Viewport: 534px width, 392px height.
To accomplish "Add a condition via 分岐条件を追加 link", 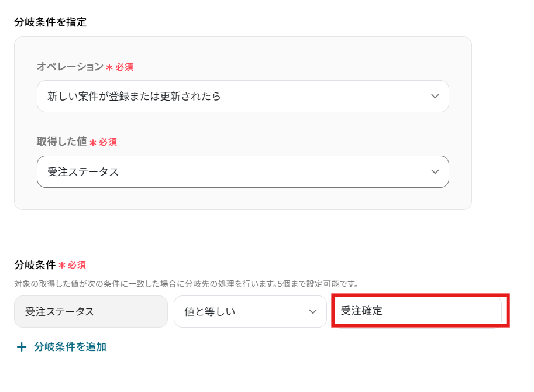I will (70, 347).
